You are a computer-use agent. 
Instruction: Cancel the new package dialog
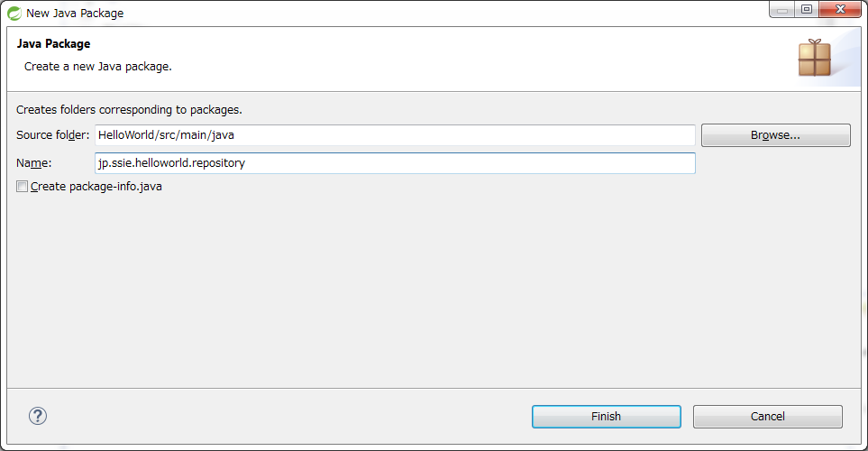[x=767, y=416]
